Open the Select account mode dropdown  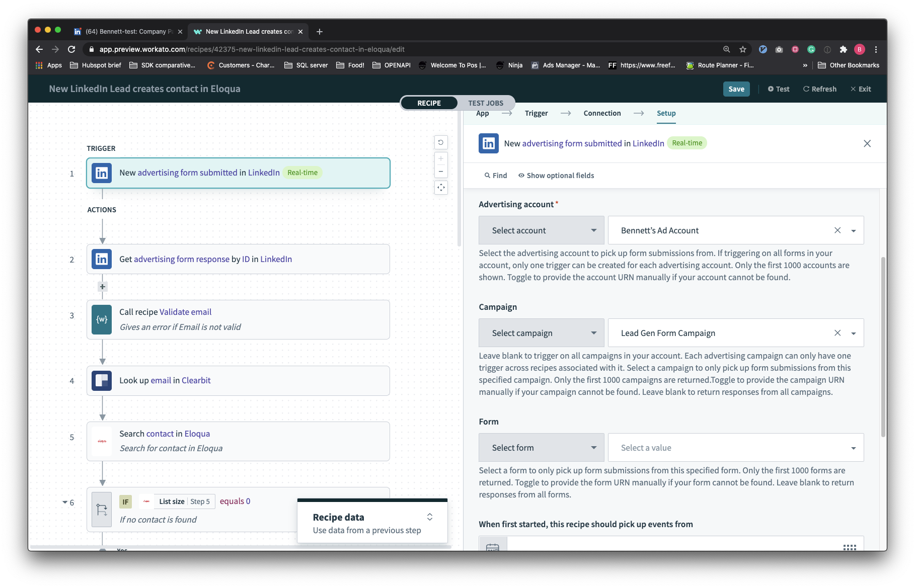[x=541, y=230]
